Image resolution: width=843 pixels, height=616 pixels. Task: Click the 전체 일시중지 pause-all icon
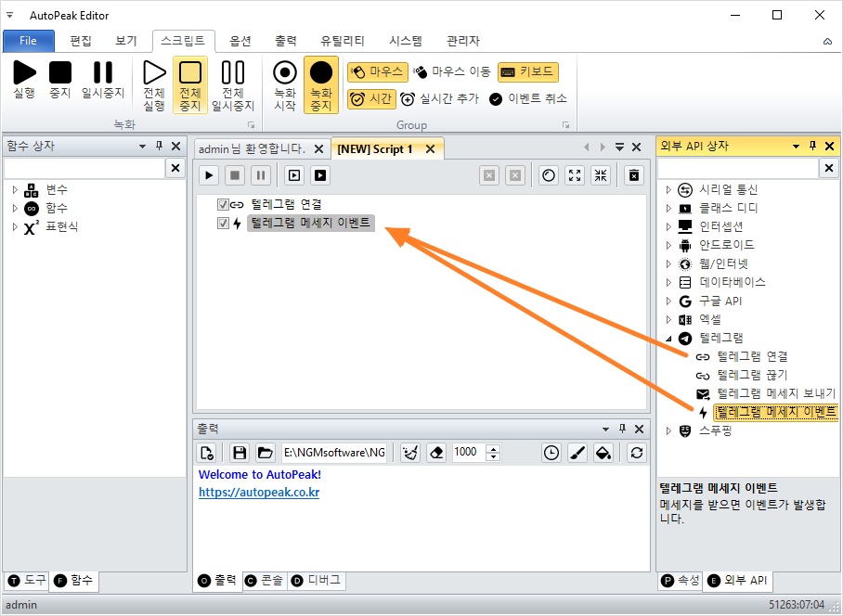pos(233,85)
